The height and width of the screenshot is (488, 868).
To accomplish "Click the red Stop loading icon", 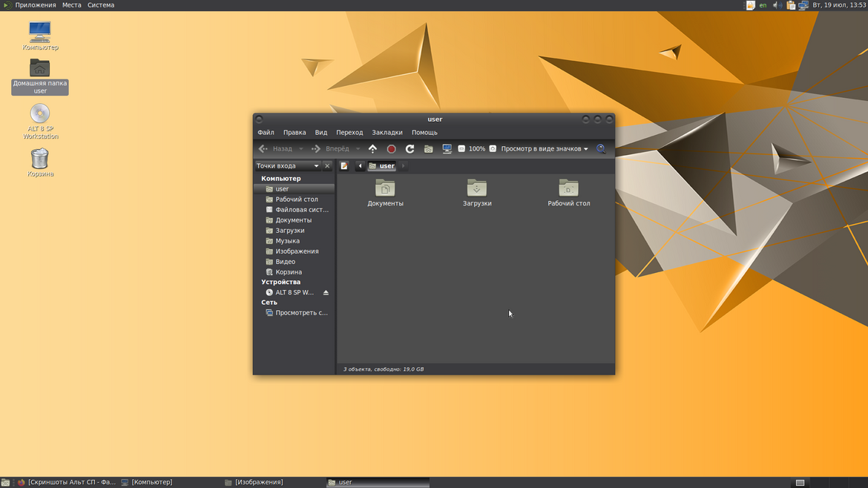I will 392,149.
